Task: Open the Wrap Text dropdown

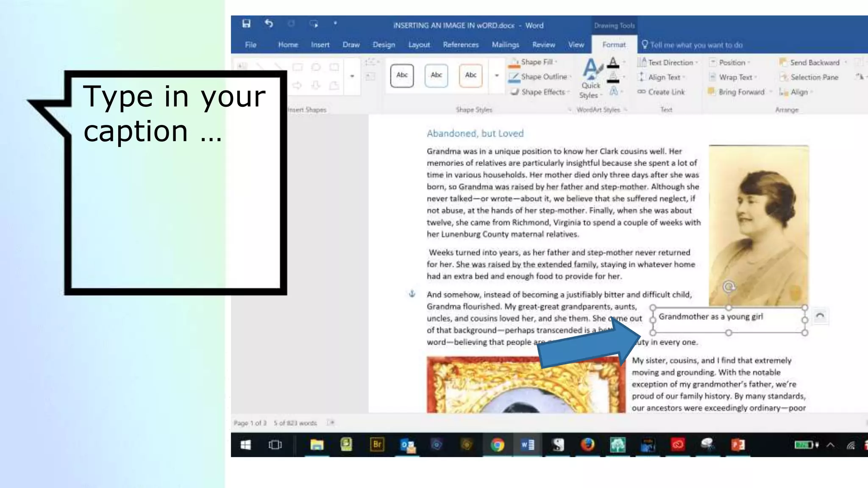Action: pyautogui.click(x=735, y=77)
